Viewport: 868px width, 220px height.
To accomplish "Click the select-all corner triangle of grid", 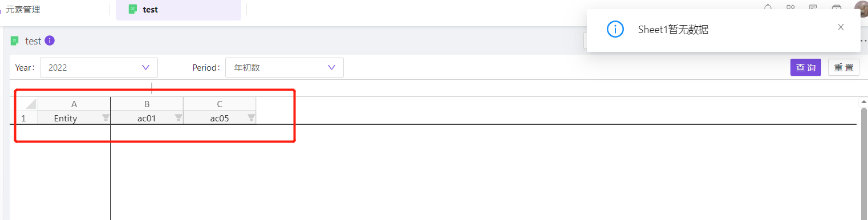I will pyautogui.click(x=31, y=104).
